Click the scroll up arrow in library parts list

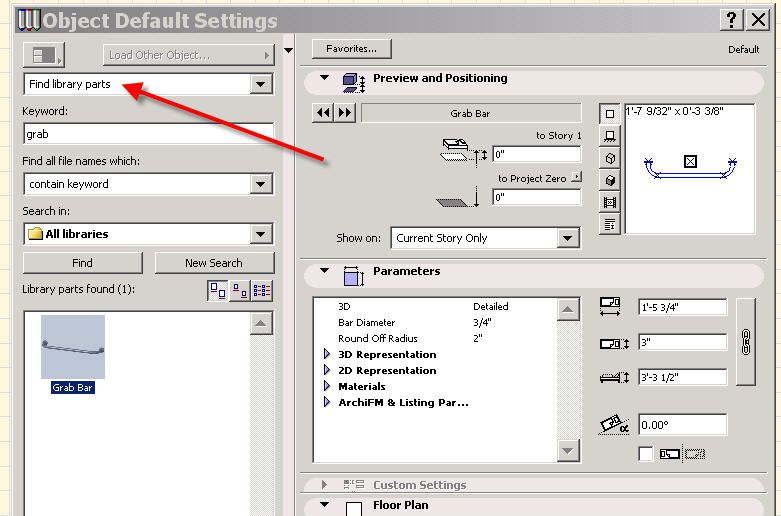261,323
